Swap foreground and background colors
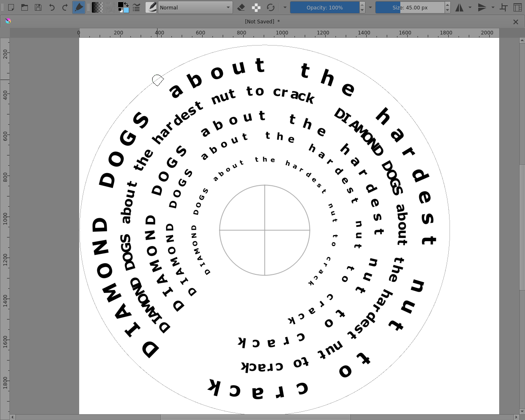Viewport: 525px width, 420px height. (x=126, y=5)
